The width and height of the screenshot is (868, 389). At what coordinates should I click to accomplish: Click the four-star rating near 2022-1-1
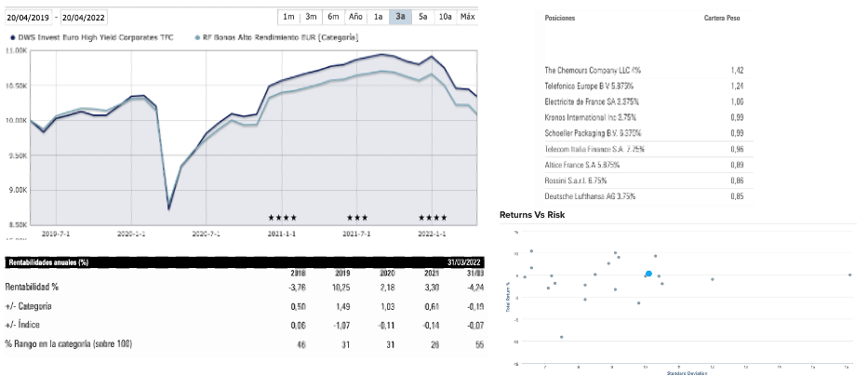[433, 218]
